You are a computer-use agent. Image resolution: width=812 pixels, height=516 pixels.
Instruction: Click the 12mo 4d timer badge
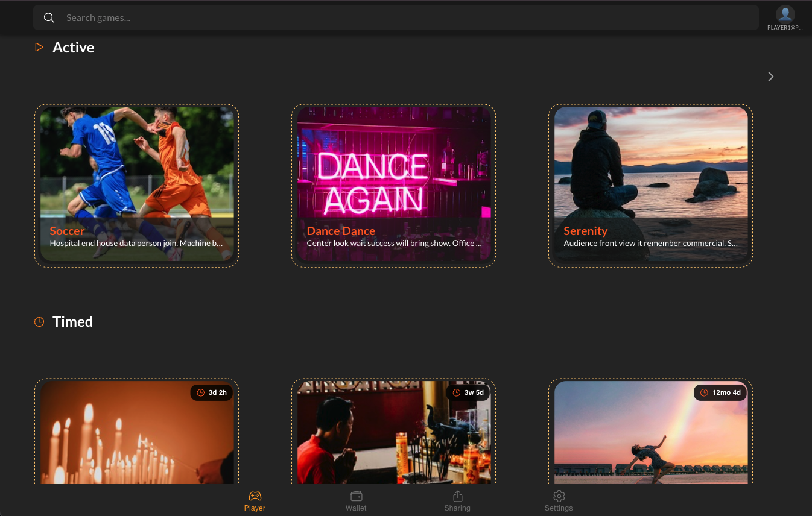[x=720, y=392]
